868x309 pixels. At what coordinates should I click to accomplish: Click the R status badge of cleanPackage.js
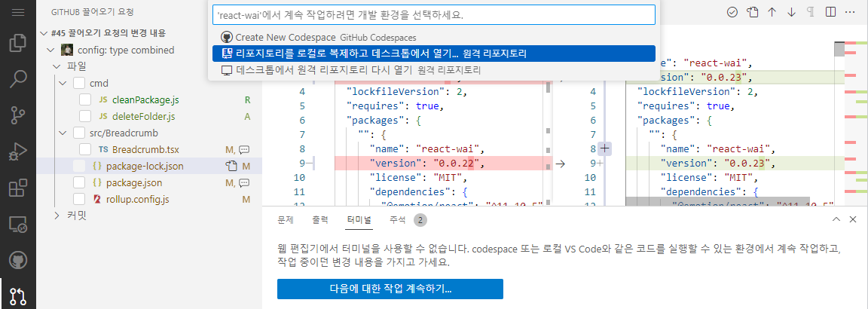pos(247,100)
